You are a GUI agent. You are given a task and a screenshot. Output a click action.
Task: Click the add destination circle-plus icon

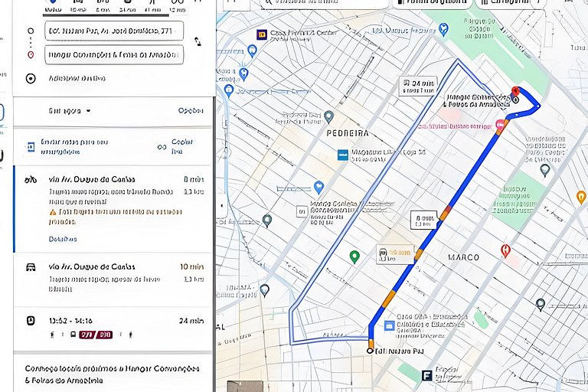click(31, 78)
